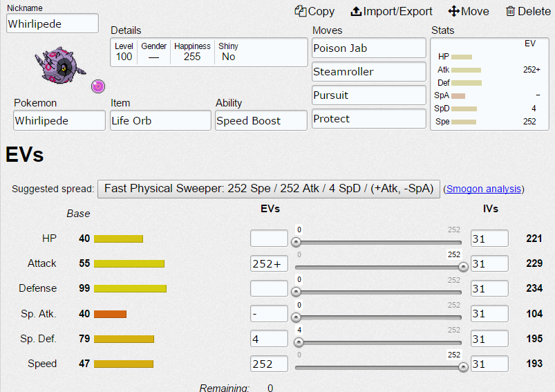Select the Pokemon name field

point(59,120)
